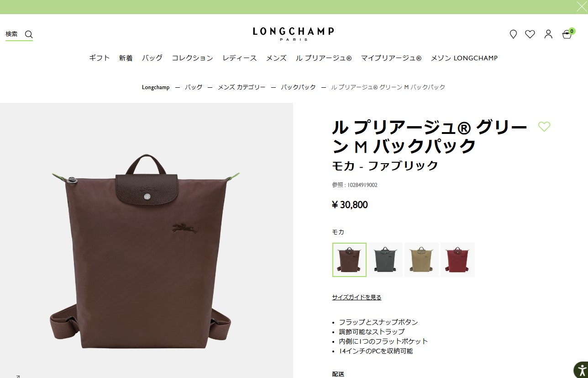Open the メンズ navigation menu
The width and height of the screenshot is (588, 378).
[x=276, y=58]
